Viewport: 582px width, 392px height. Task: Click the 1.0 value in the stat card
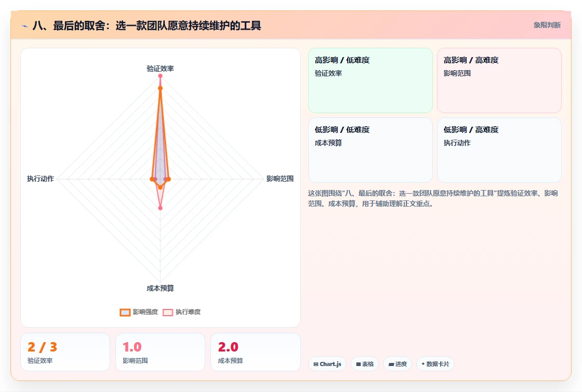pyautogui.click(x=132, y=347)
